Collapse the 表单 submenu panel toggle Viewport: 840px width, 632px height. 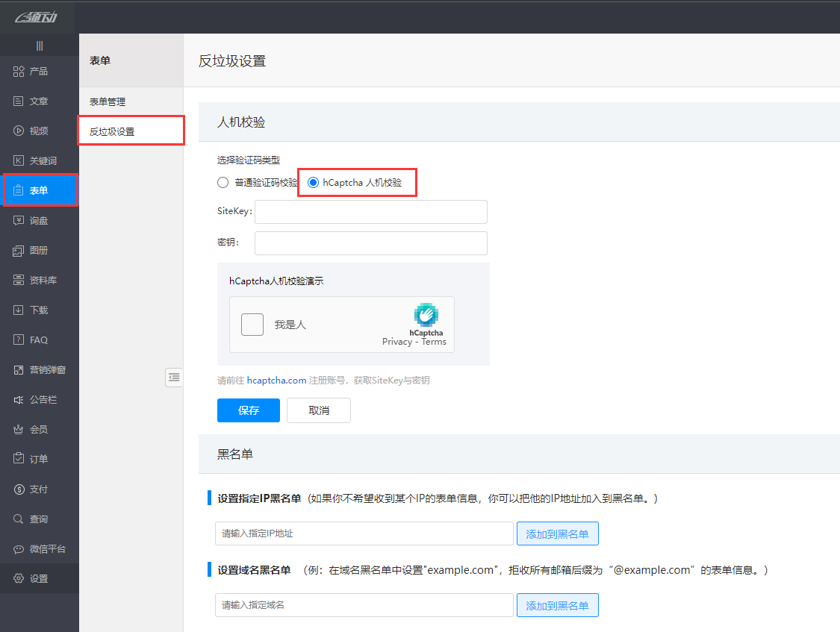[174, 378]
